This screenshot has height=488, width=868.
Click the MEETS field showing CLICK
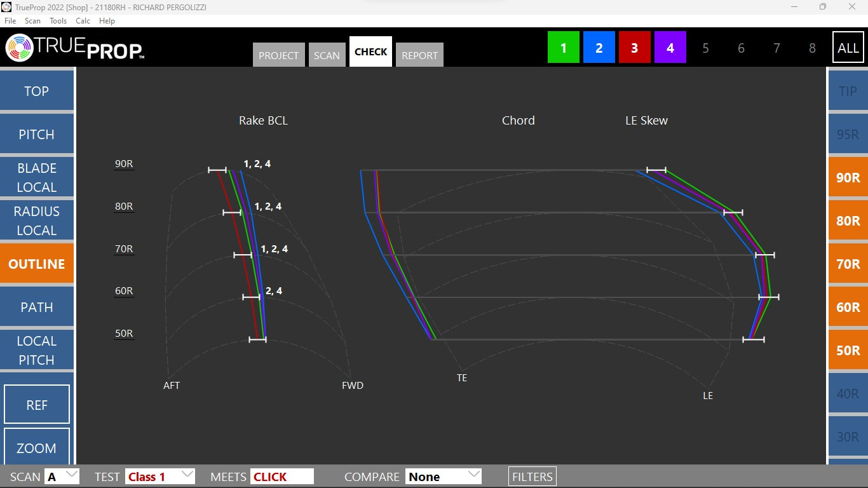coord(281,477)
